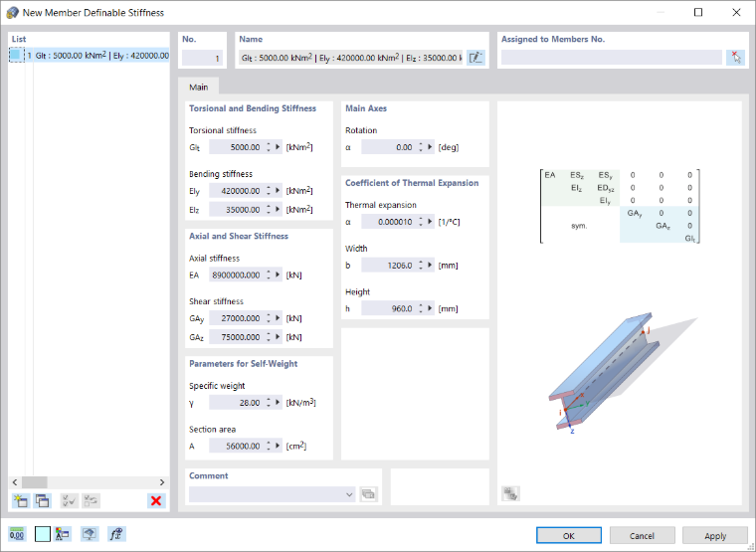Click the GAy value 27000.000 field
The height and width of the screenshot is (552, 756).
point(237,318)
